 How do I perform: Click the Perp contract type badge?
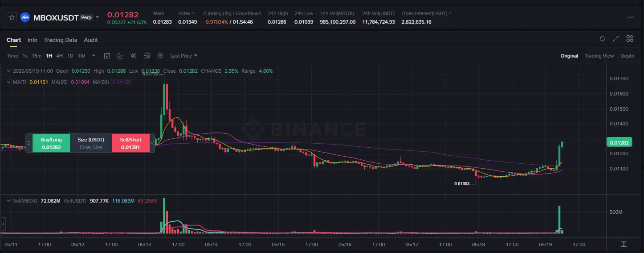86,17
